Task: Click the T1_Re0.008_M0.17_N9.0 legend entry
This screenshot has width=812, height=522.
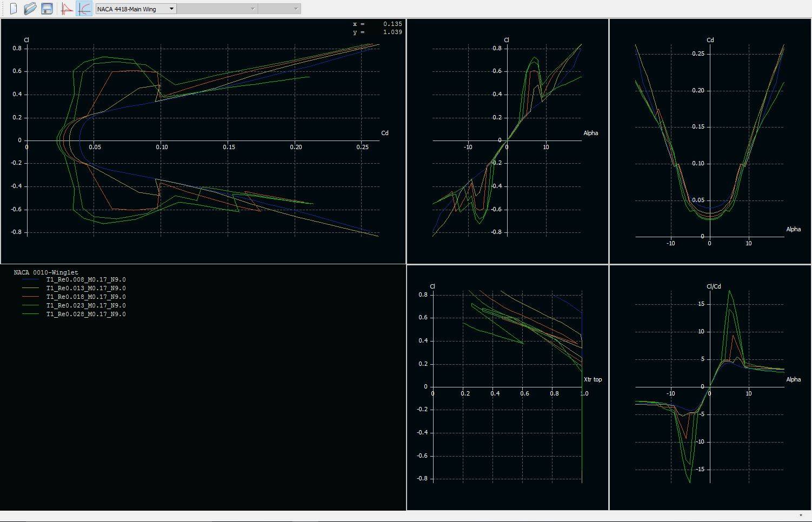Action: tap(86, 280)
